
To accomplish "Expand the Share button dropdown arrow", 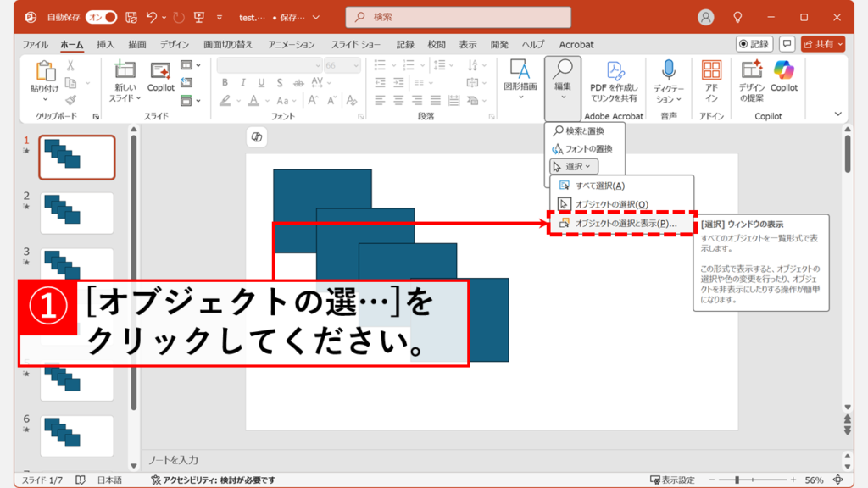I will [x=840, y=44].
